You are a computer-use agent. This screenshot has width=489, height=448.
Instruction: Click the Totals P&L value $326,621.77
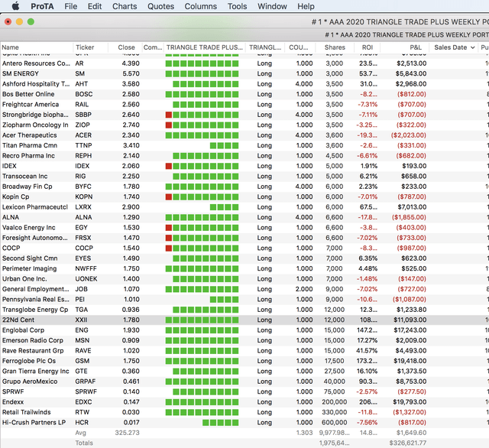tap(407, 443)
